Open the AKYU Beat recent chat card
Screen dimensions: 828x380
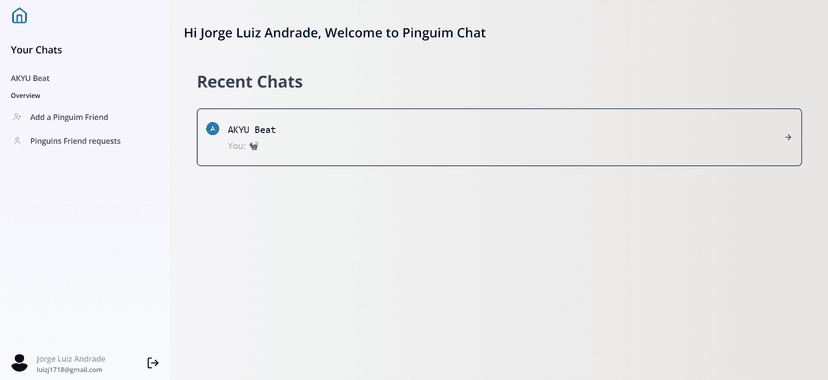[499, 137]
